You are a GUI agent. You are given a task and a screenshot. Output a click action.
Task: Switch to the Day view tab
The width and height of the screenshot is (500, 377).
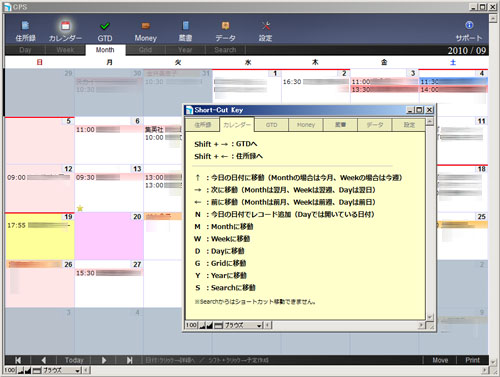(x=25, y=50)
